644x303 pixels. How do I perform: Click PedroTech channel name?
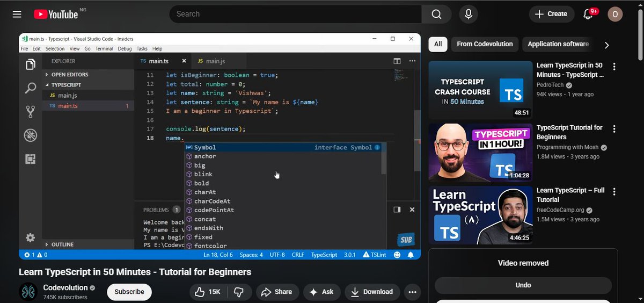(550, 85)
